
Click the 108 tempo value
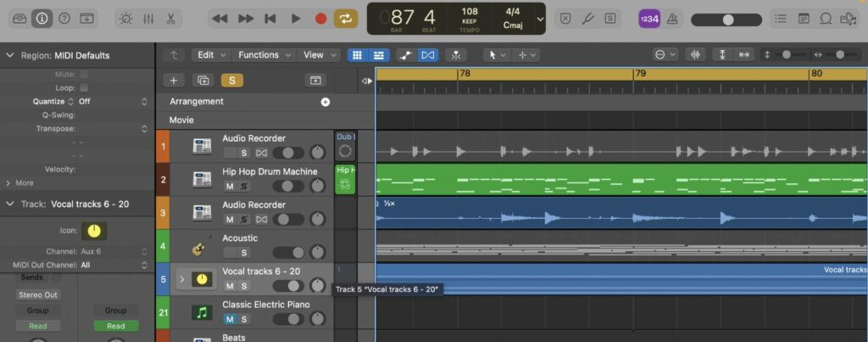[x=470, y=11]
